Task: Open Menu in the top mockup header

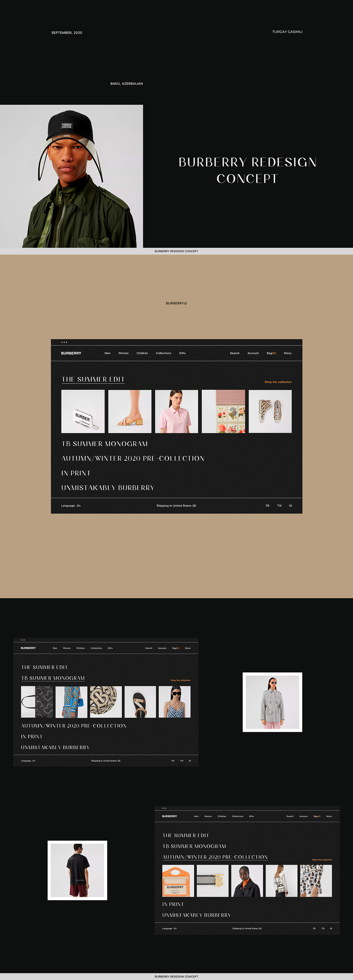Action: 288,353
